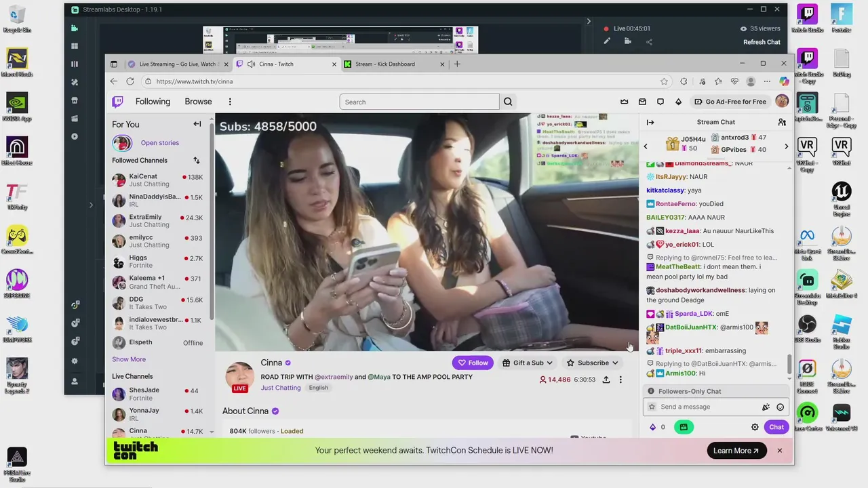
Task: Open chat settings gear icon
Action: [755, 427]
